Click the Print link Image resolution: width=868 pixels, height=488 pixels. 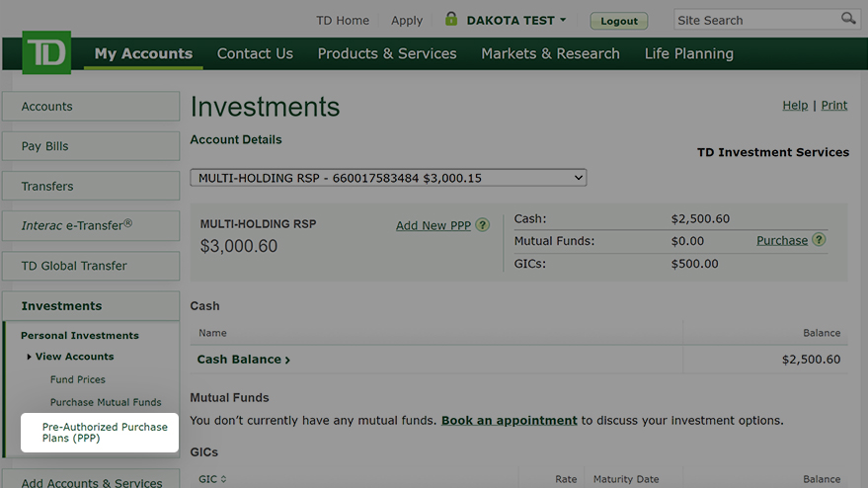(x=834, y=106)
